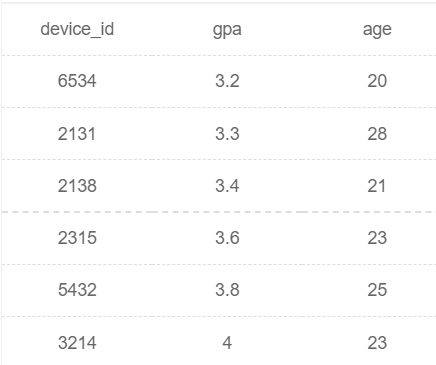Select the age cell 28
The height and width of the screenshot is (365, 436).
(377, 134)
